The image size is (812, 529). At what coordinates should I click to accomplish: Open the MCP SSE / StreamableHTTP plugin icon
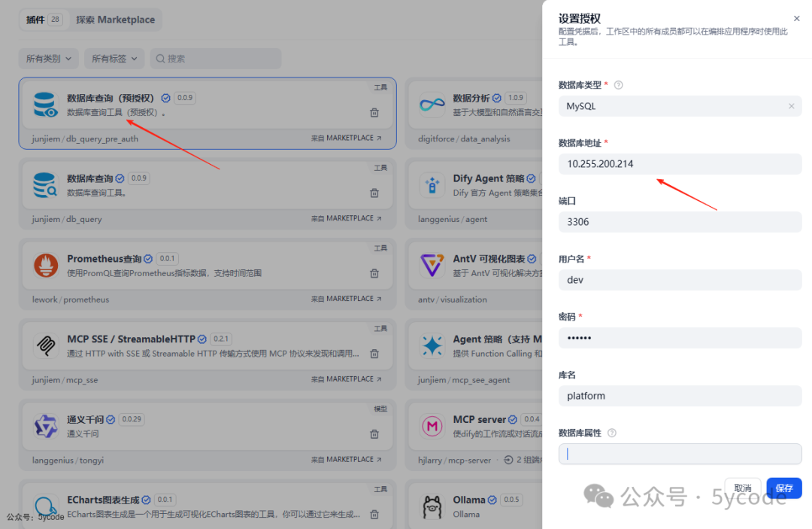46,345
